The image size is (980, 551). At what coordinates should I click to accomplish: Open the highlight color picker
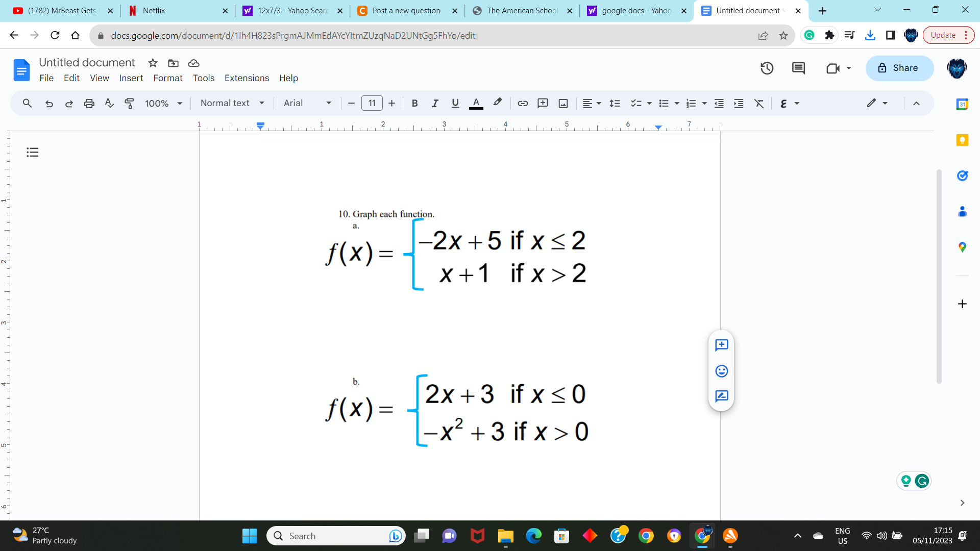(x=497, y=104)
